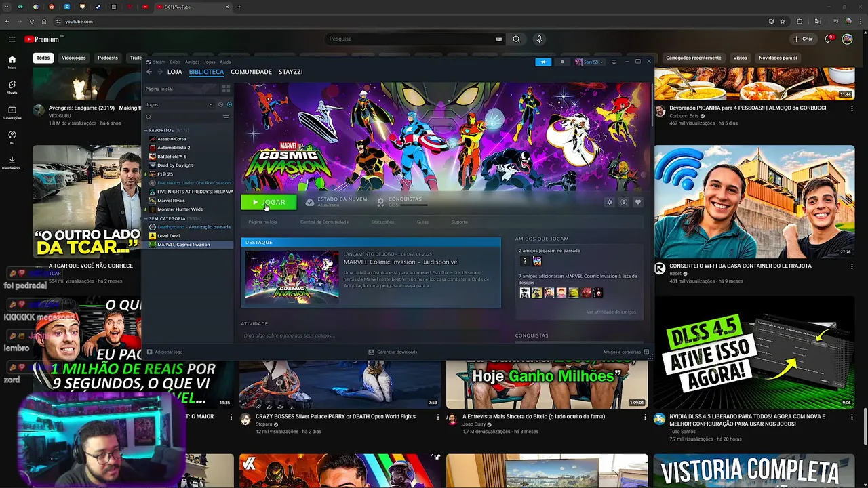Select Automobilista 2 in library list

pyautogui.click(x=174, y=148)
